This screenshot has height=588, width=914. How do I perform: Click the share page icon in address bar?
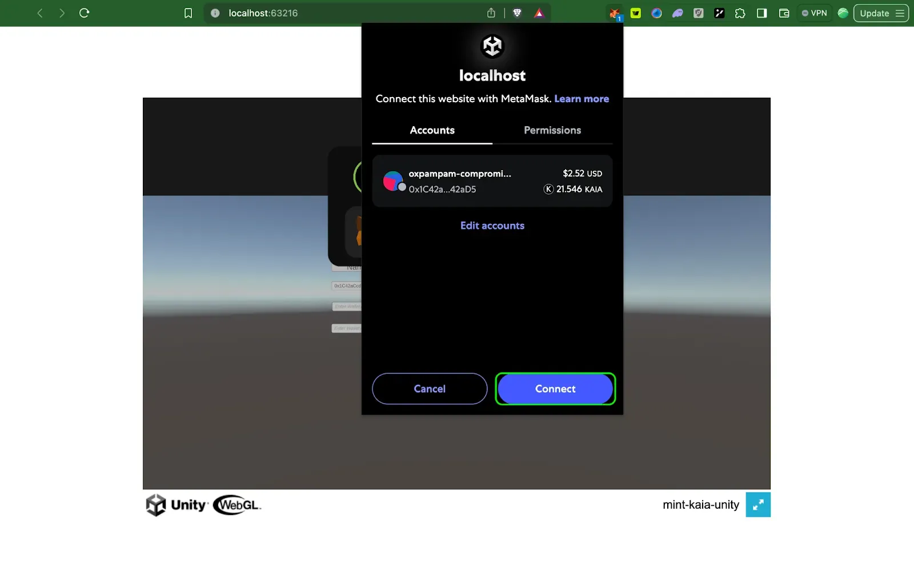[491, 13]
